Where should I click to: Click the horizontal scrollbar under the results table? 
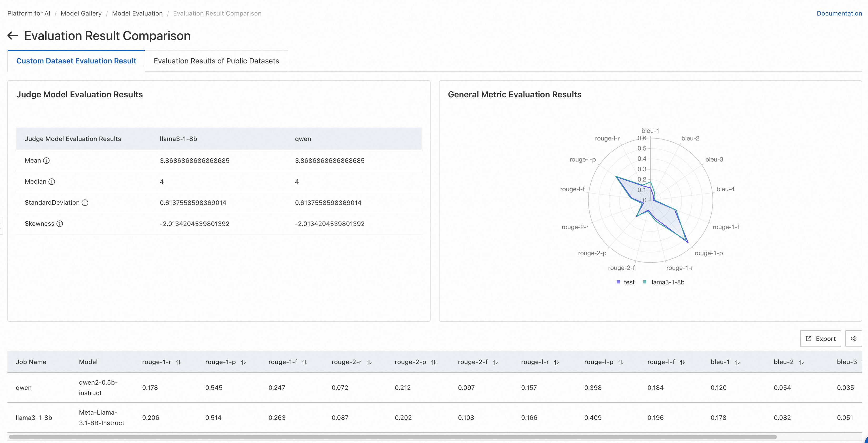tap(393, 437)
